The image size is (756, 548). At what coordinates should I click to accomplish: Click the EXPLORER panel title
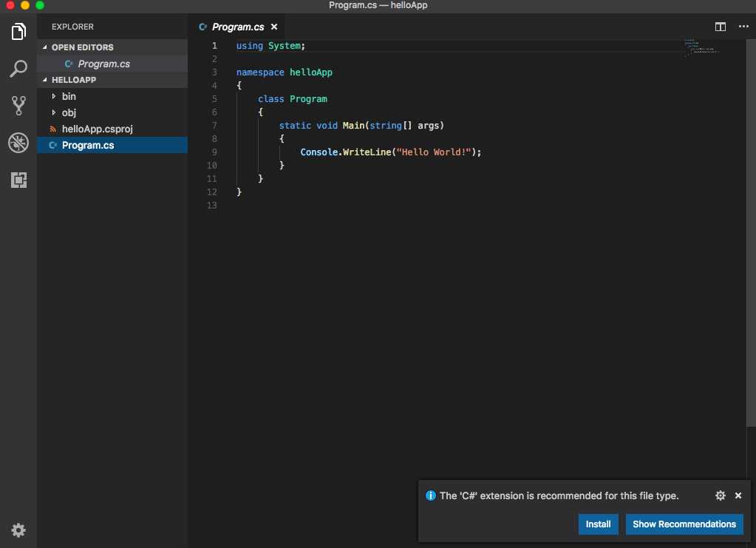[73, 27]
